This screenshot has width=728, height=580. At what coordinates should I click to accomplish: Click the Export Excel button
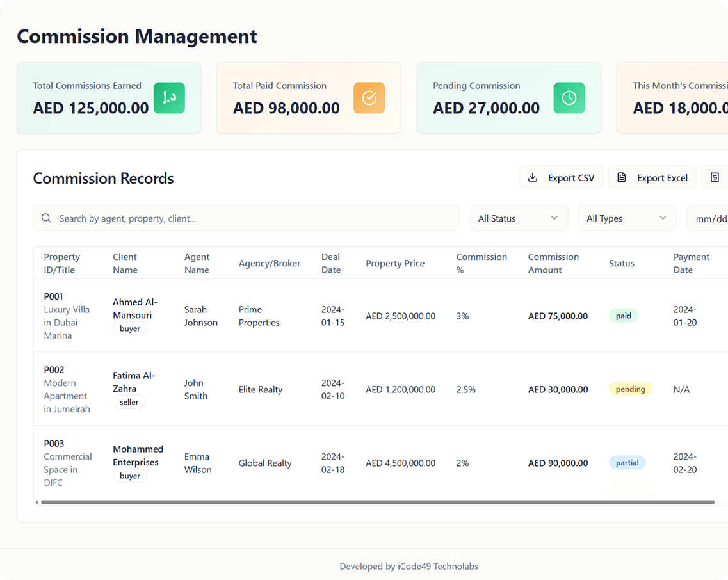click(x=652, y=177)
